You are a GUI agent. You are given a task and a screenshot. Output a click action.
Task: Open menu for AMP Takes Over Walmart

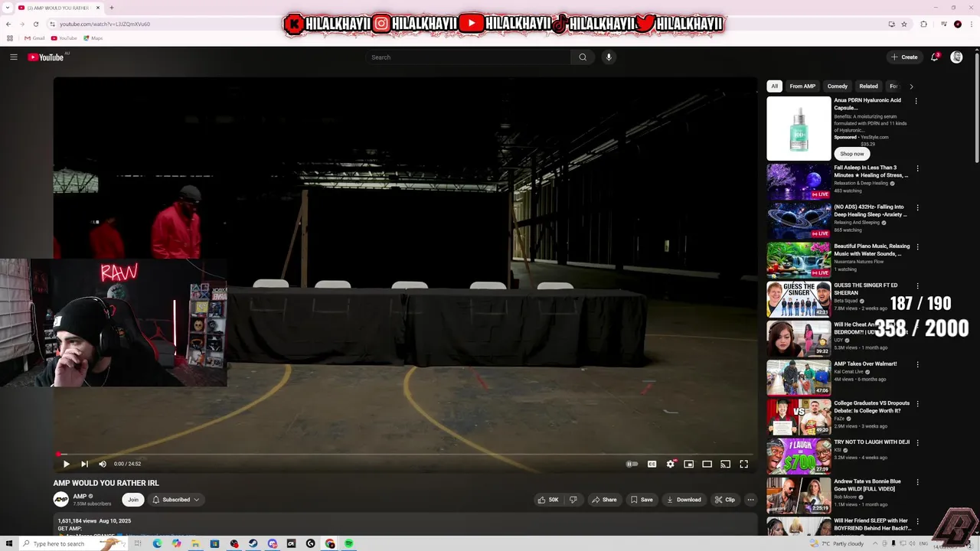click(x=917, y=364)
